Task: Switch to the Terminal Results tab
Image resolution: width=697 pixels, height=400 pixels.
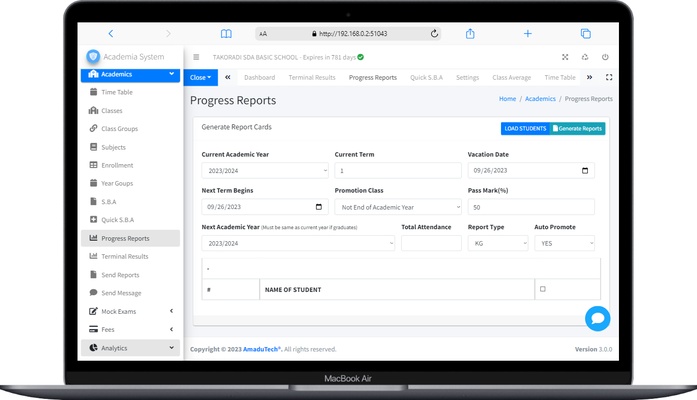Action: tap(312, 77)
